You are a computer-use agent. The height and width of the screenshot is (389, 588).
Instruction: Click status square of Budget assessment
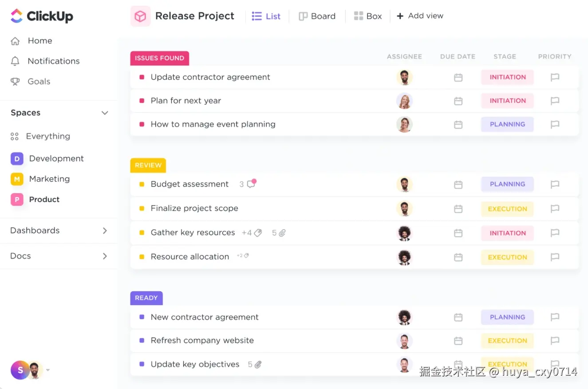coord(142,184)
